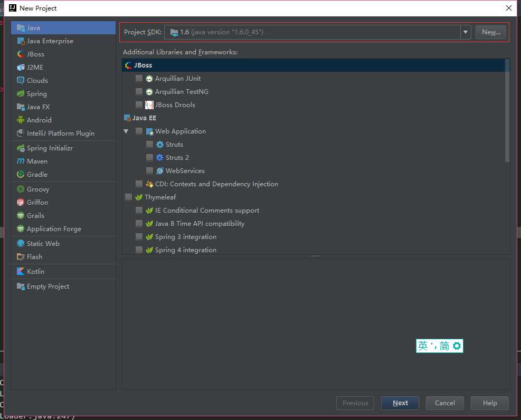Click the WebServices icon
The image size is (521, 420).
click(160, 170)
